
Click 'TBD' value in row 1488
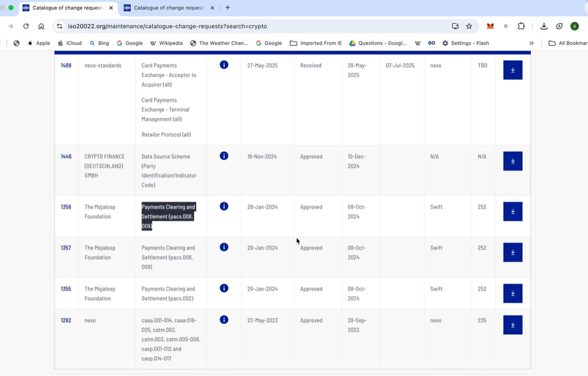[x=482, y=65]
